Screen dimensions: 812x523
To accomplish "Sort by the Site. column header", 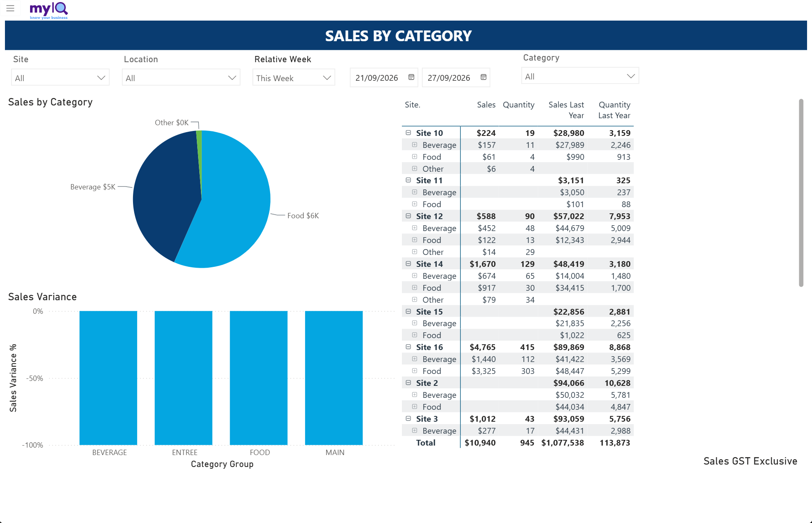I will point(412,105).
